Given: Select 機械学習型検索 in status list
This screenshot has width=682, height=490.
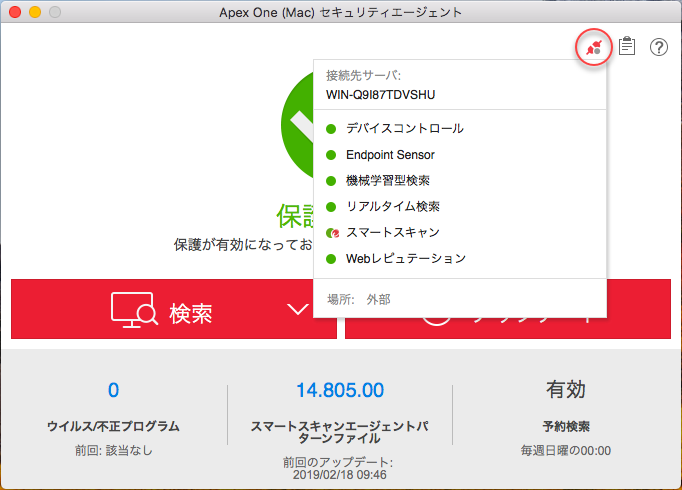Looking at the screenshot, I should 387,181.
